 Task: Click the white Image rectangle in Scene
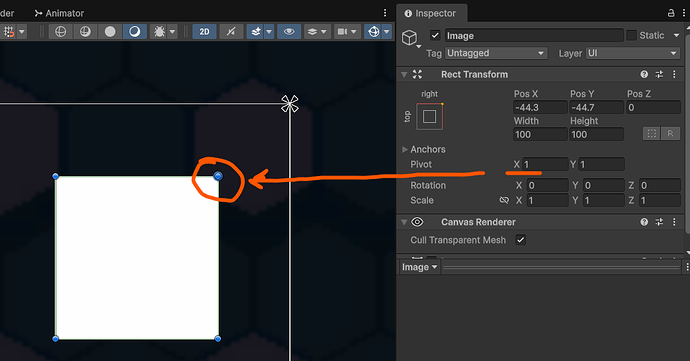click(x=137, y=258)
